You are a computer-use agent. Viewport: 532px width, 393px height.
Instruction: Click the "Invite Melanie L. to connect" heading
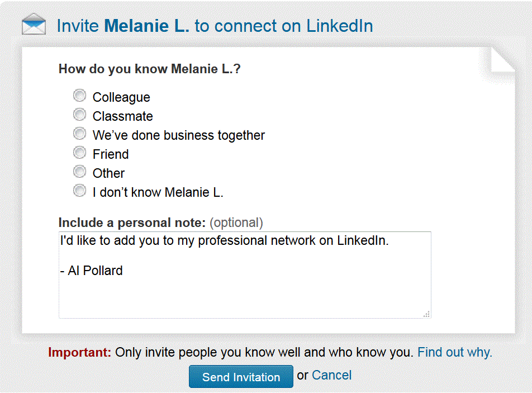coord(215,26)
